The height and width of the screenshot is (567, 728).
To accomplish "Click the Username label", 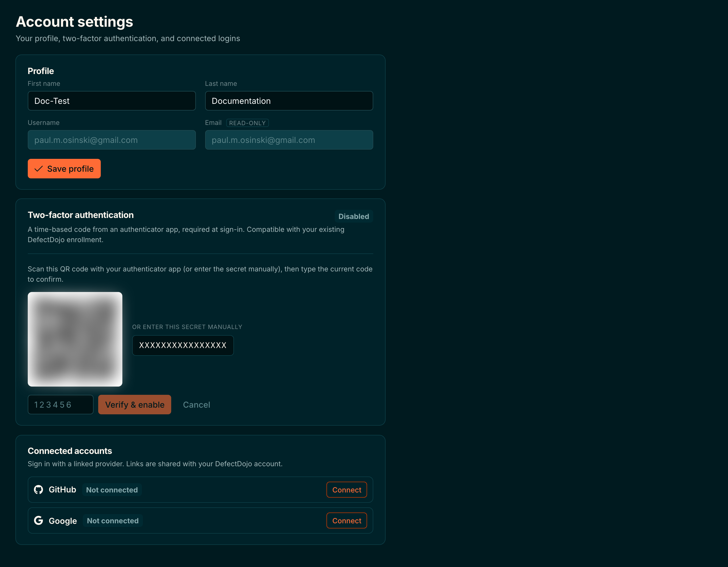I will (44, 123).
